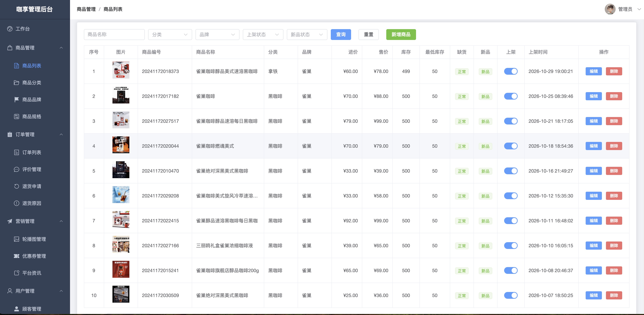644x315 pixels.
Task: Click 删除 for product 20241172030509
Action: (x=614, y=296)
